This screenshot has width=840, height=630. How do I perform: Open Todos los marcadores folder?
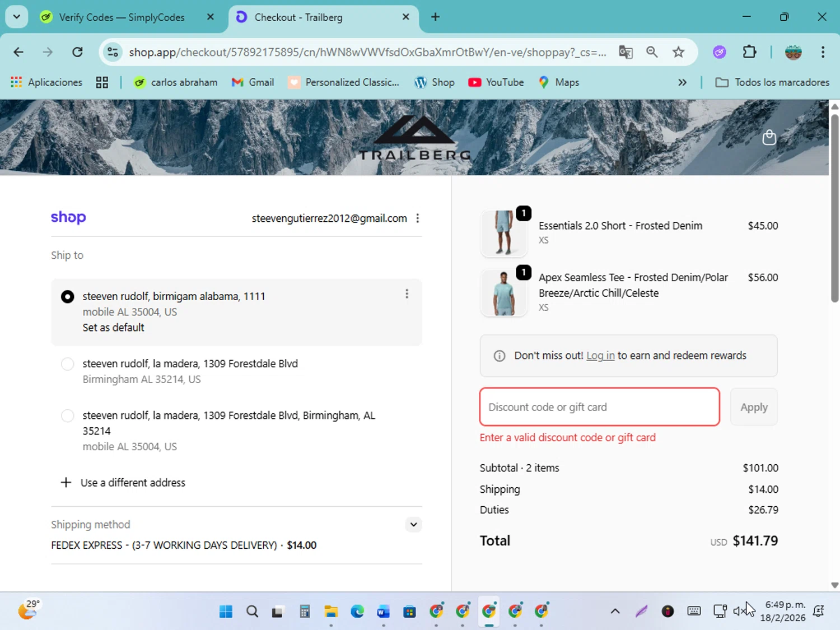[x=773, y=82]
